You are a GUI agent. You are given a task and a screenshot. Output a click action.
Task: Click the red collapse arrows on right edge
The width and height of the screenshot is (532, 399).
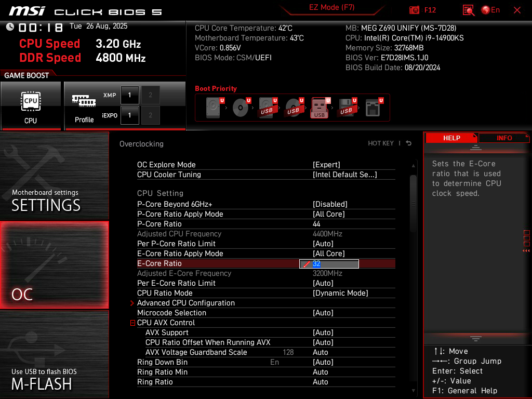[x=526, y=251]
